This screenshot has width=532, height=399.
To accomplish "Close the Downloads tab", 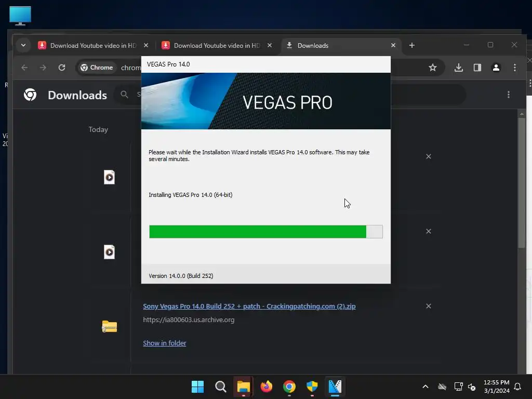I will [393, 45].
